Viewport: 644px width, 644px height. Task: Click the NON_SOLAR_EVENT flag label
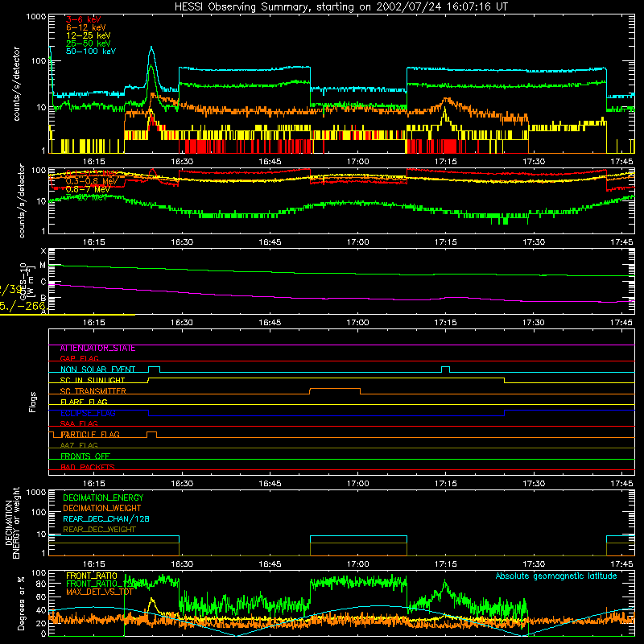[x=97, y=369]
